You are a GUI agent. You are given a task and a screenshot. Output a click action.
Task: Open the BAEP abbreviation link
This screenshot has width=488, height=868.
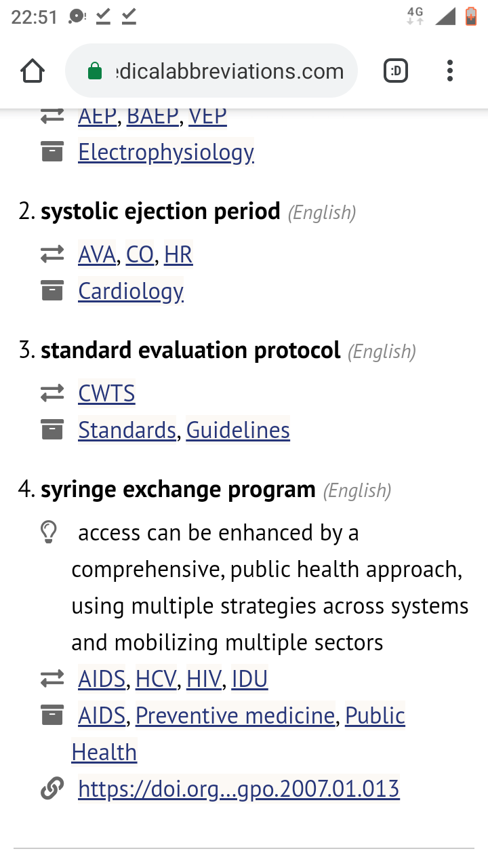coord(152,116)
